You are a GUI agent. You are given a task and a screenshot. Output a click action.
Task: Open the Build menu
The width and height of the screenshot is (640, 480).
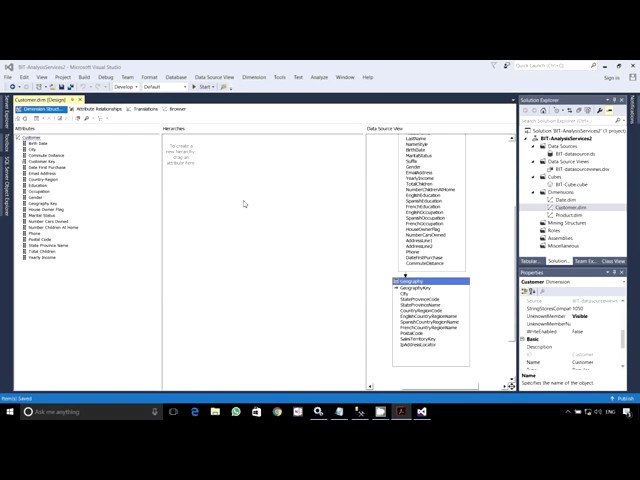click(84, 77)
